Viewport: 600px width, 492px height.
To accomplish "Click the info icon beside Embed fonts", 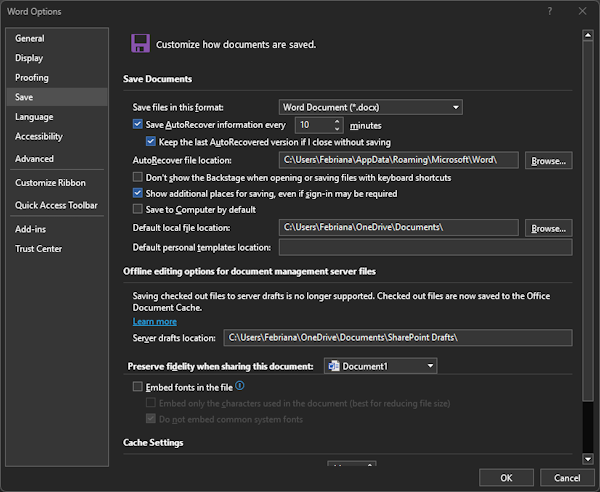I will [x=240, y=385].
